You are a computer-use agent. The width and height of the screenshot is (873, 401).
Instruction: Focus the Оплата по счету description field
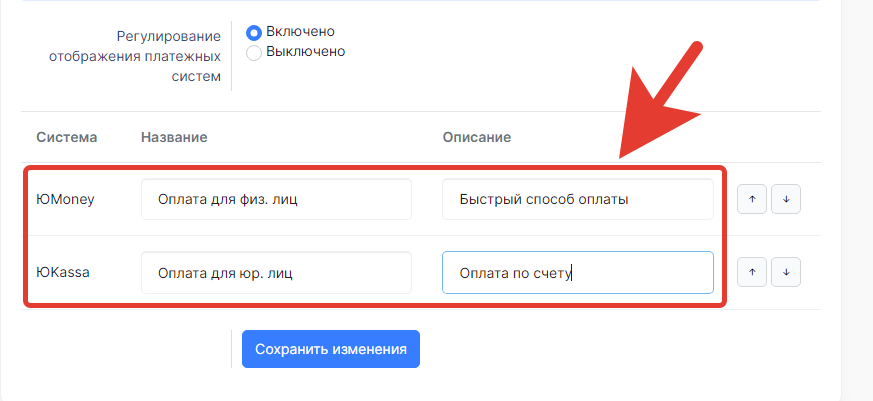578,273
